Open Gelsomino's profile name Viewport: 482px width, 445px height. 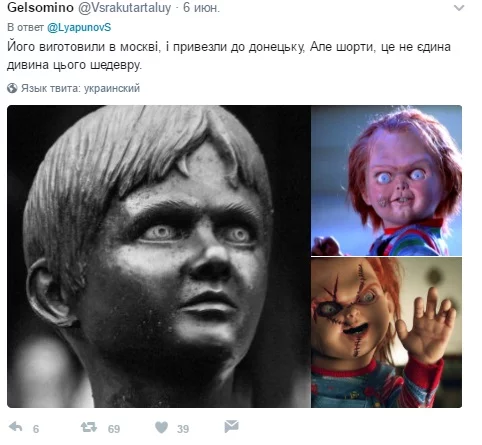click(x=40, y=7)
